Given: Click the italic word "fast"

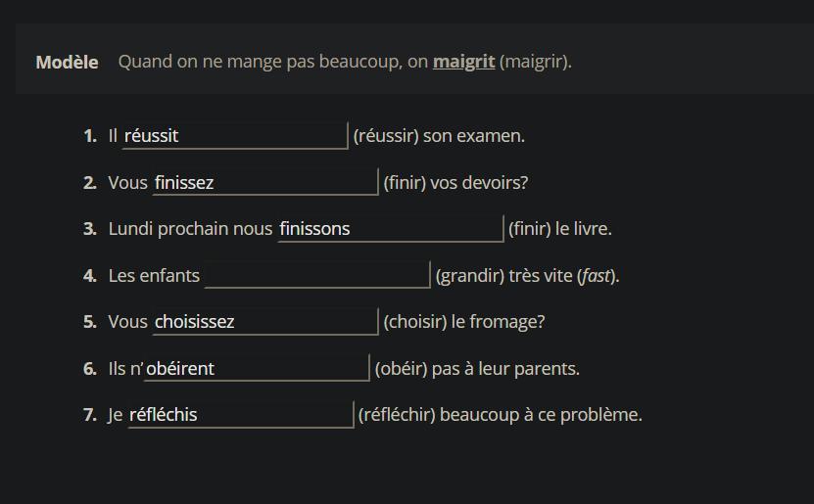Looking at the screenshot, I should (597, 276).
